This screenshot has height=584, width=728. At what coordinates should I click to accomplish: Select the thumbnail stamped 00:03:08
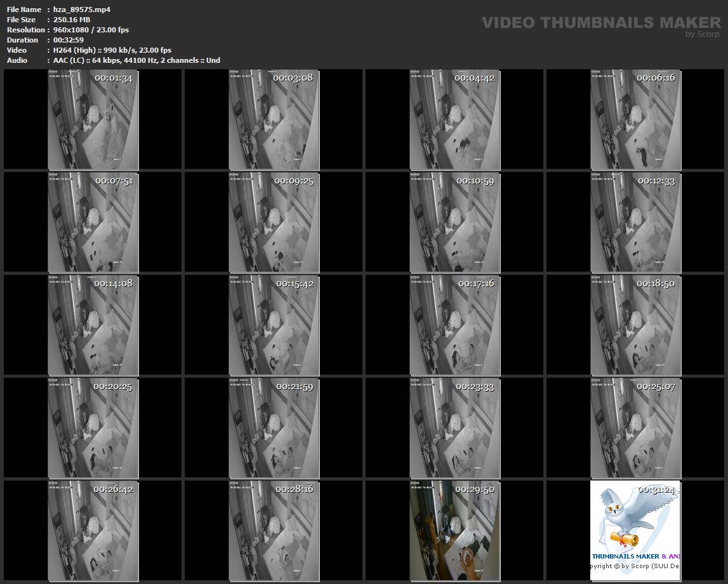pos(274,120)
